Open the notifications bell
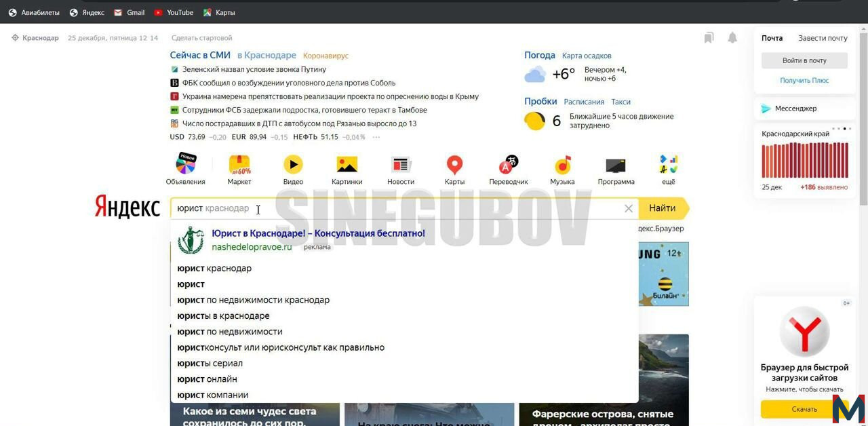 (x=732, y=38)
